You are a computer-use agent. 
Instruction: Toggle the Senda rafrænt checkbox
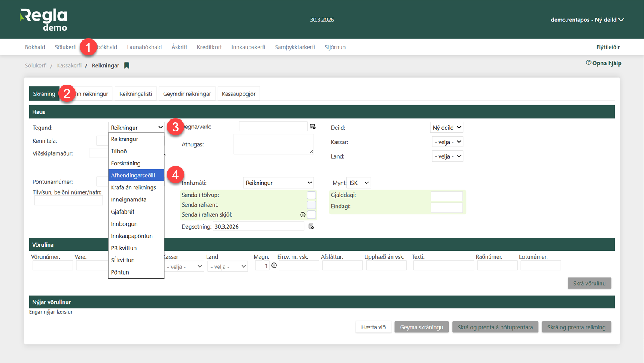(311, 205)
